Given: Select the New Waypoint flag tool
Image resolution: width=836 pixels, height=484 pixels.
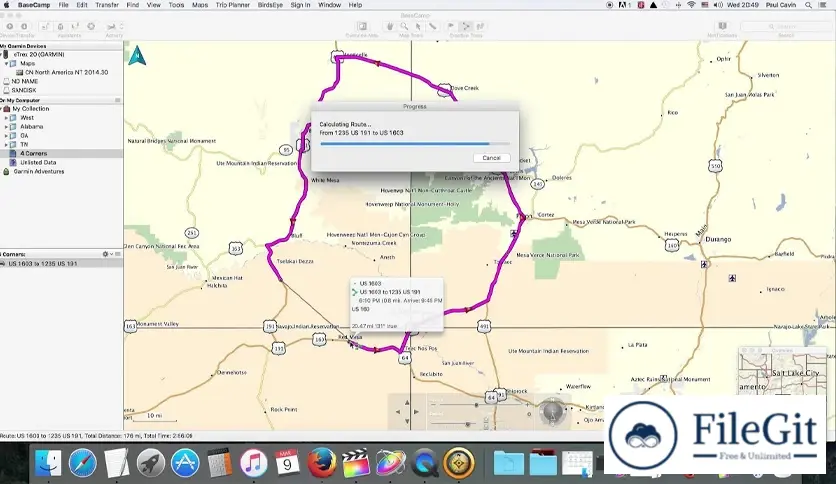Looking at the screenshot, I should coord(451,26).
